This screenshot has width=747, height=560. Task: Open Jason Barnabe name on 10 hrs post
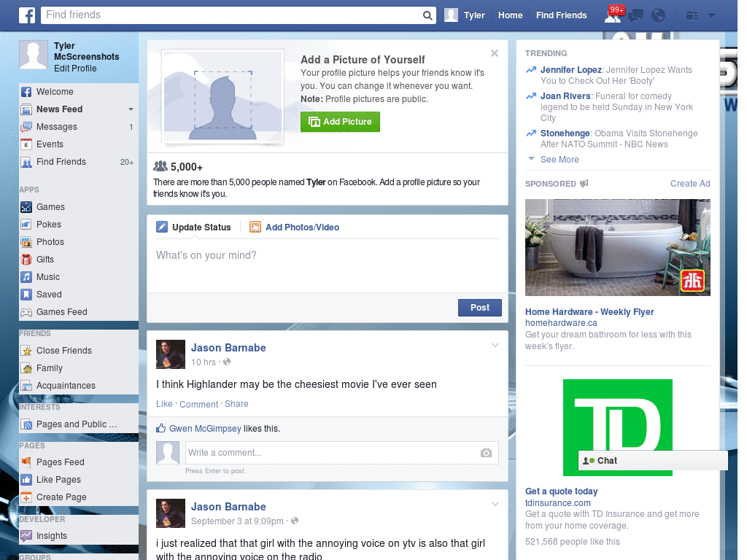point(228,348)
